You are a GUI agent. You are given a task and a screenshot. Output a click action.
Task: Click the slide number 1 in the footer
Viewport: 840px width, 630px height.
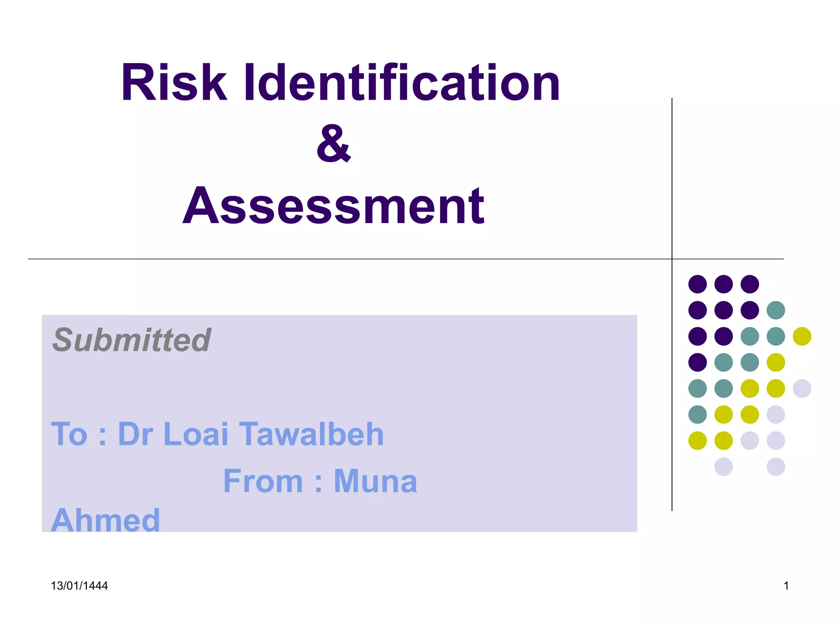(786, 586)
